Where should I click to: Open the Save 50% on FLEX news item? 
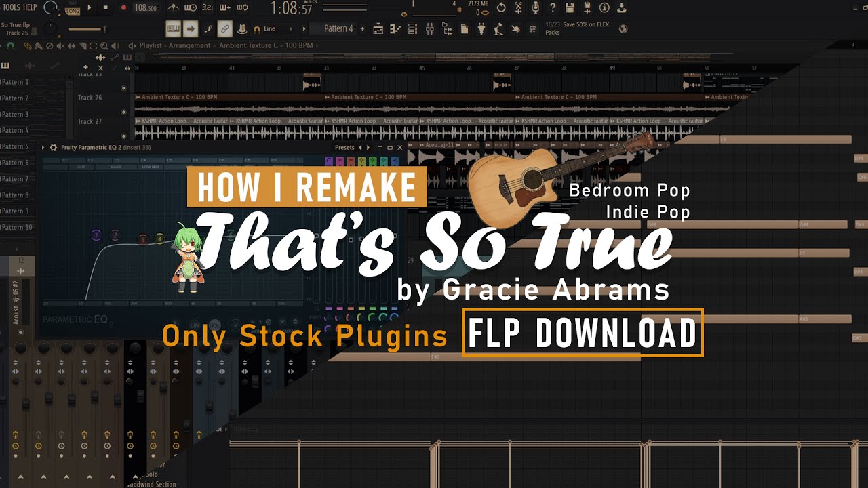click(x=577, y=28)
